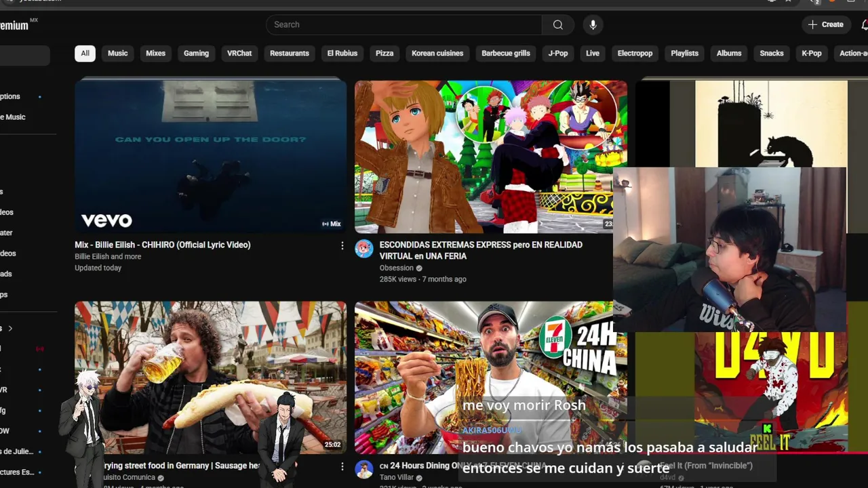Select the Barbecue grills filter chip
The image size is (868, 488).
coord(506,54)
